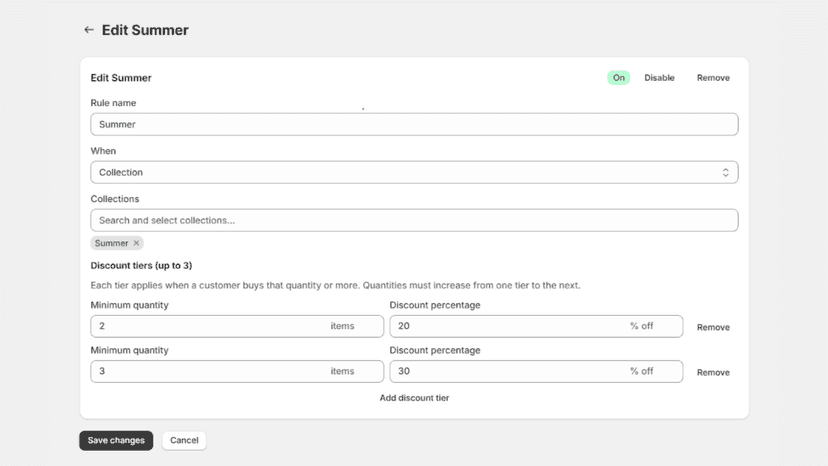Edit the minimum quantity field showing 3
Viewport: 828px width, 466px height.
[237, 371]
